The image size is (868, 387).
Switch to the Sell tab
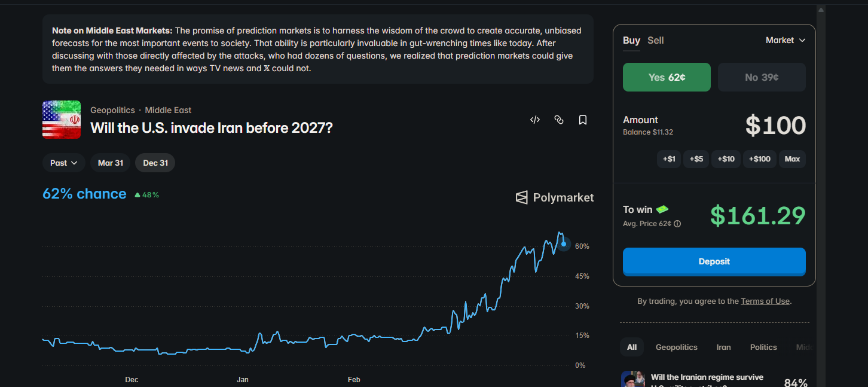[656, 40]
